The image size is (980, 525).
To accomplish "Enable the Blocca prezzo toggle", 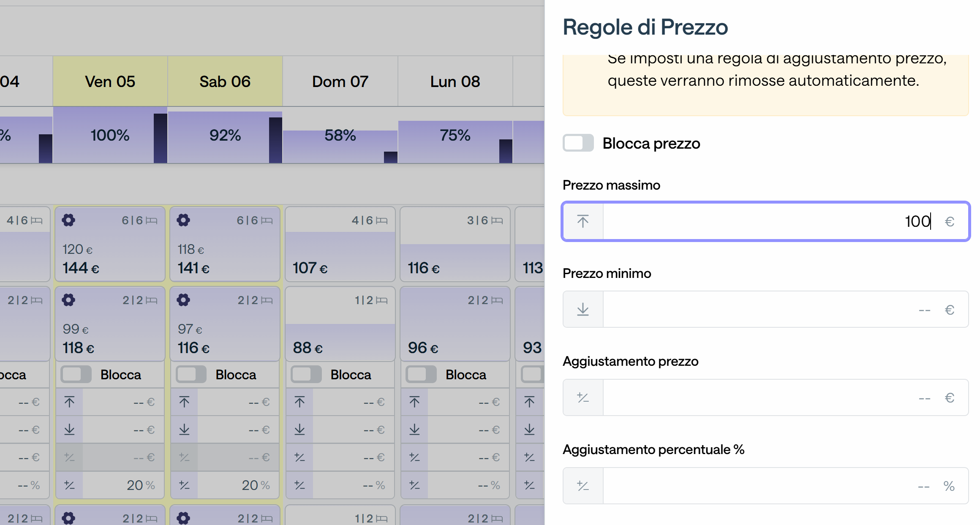I will coord(578,143).
